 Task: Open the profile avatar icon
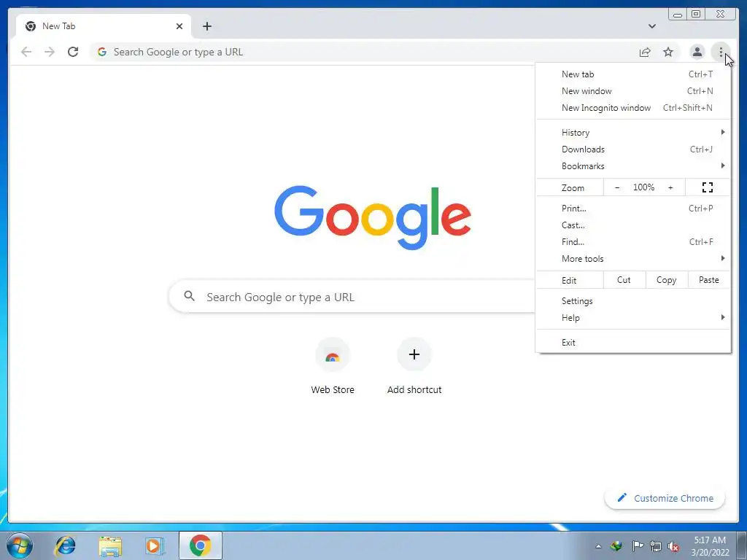pyautogui.click(x=697, y=52)
